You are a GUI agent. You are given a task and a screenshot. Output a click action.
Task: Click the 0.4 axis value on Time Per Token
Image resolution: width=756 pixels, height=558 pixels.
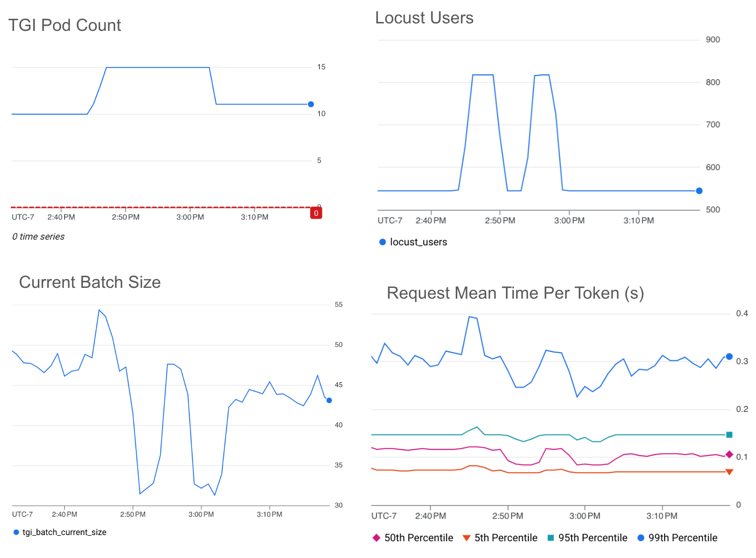pos(742,314)
